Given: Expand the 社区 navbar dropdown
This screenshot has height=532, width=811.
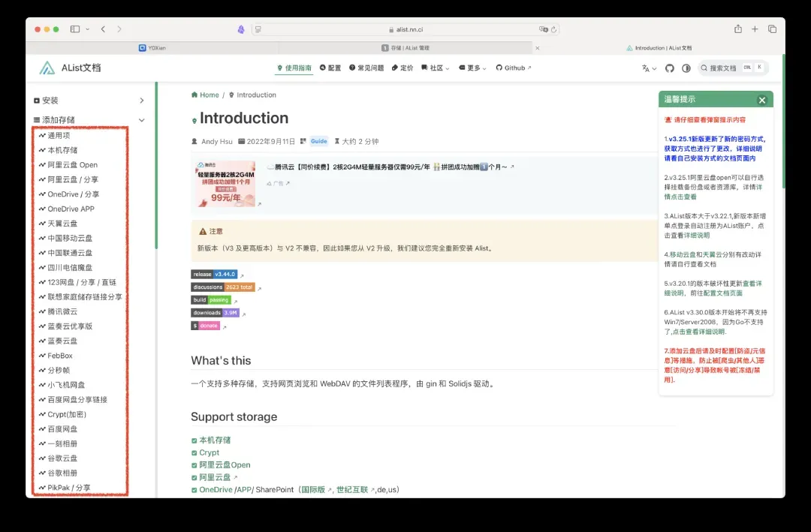Looking at the screenshot, I should point(436,68).
